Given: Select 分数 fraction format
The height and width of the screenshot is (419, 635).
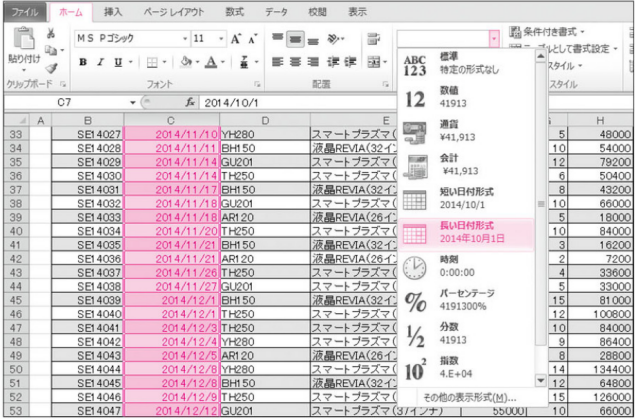Looking at the screenshot, I should 467,333.
